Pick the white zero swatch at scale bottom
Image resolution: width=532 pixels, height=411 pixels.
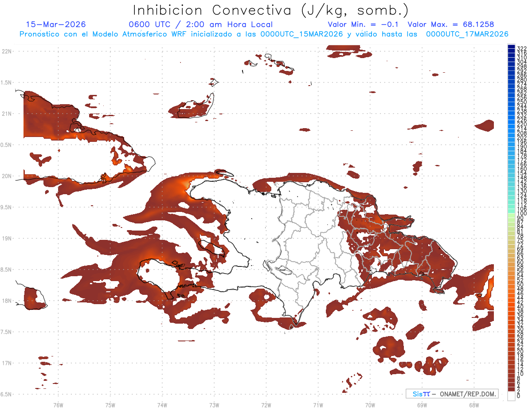point(511,395)
